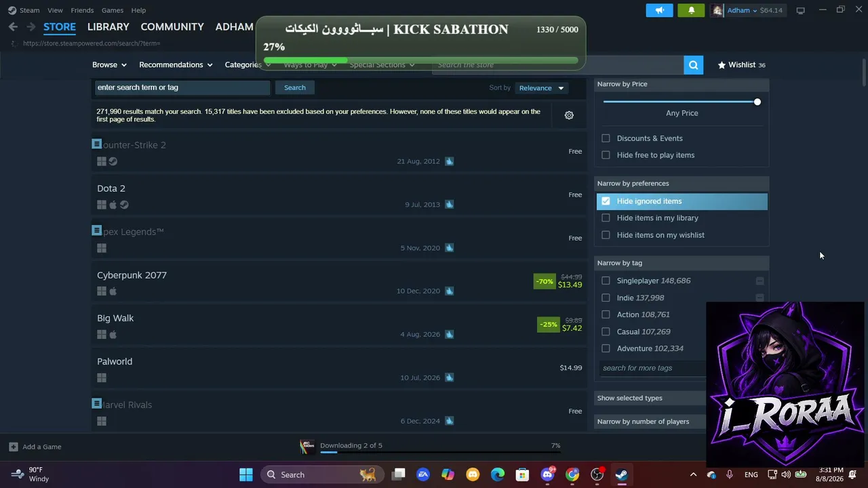Open Windows Start menu

[246, 474]
